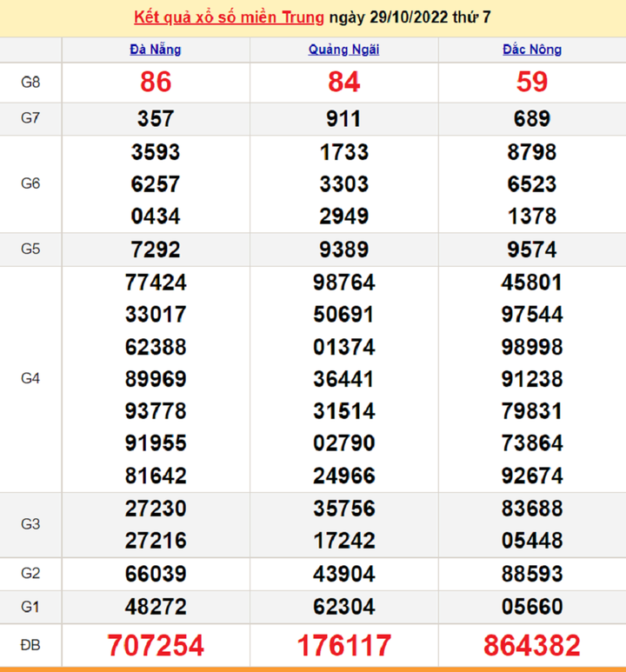Select Đắc Nông special prize number 864382
The height and width of the screenshot is (672, 626).
tap(531, 645)
